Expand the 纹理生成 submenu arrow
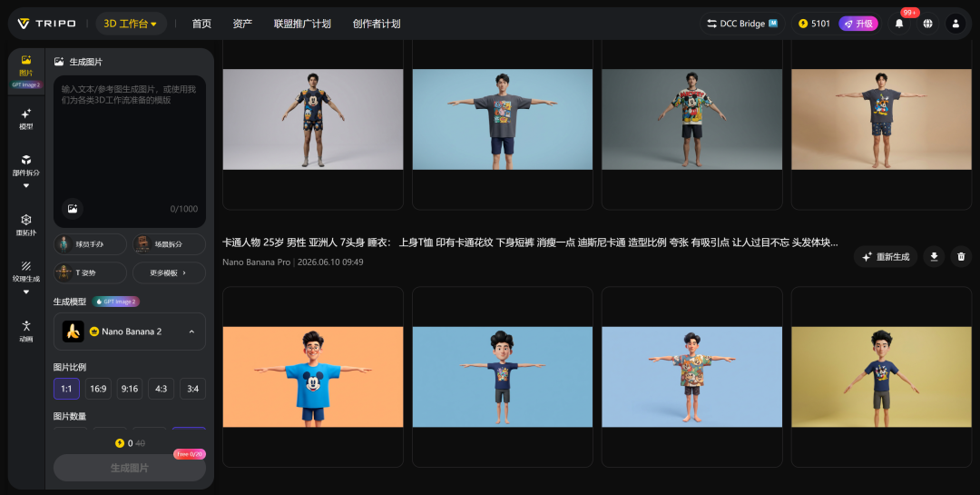980x495 pixels. tap(25, 292)
